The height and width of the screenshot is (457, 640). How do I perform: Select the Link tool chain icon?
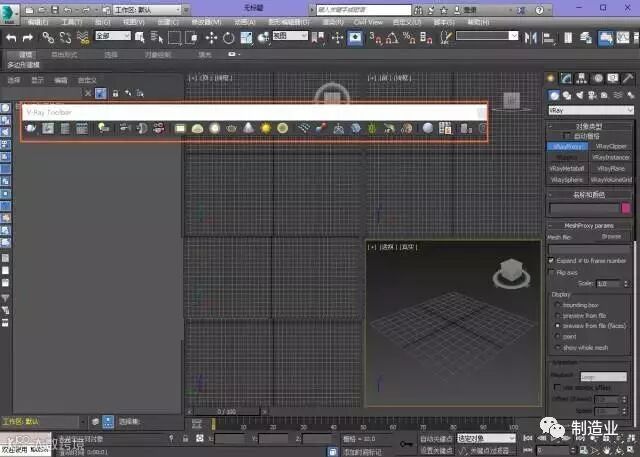click(x=48, y=38)
